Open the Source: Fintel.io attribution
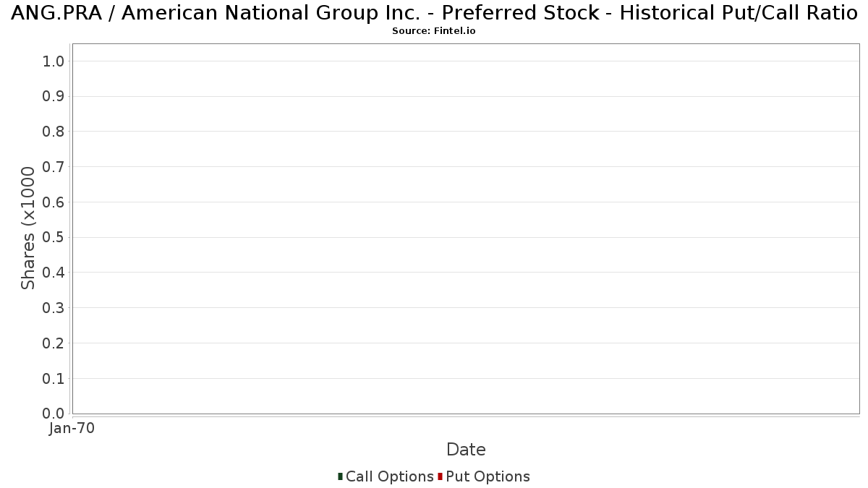Viewport: 868px width, 488px height. [433, 31]
